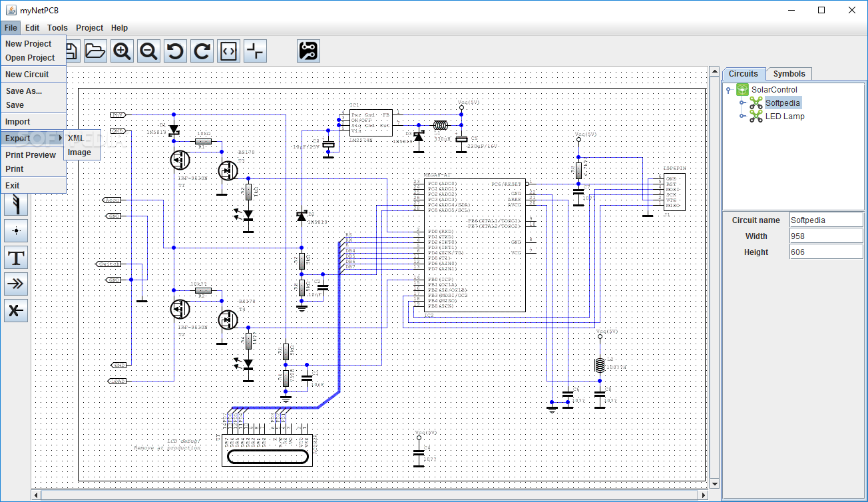This screenshot has width=868, height=502.
Task: Select the crossed-out connection tool
Action: [16, 310]
